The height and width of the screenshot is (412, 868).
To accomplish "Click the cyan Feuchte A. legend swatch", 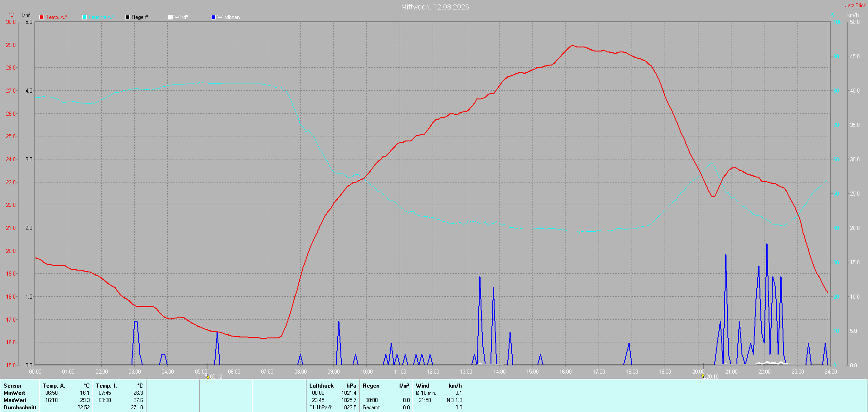I will pos(85,17).
